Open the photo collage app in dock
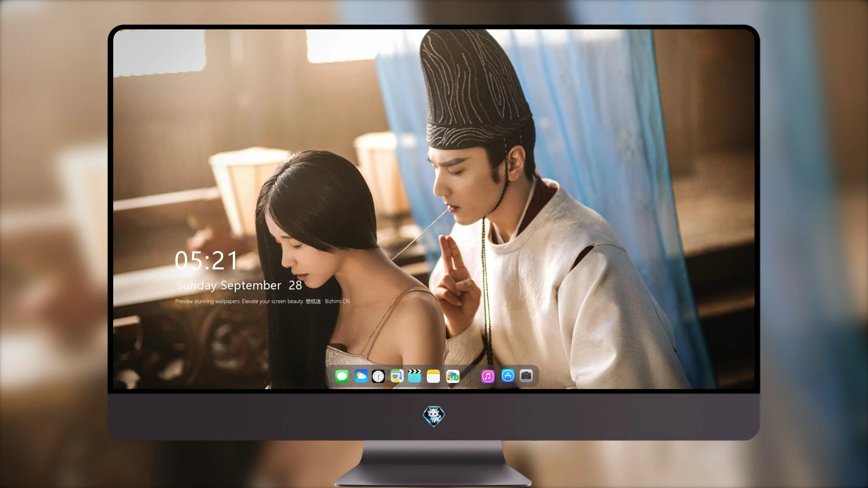The width and height of the screenshot is (868, 488). [x=453, y=376]
